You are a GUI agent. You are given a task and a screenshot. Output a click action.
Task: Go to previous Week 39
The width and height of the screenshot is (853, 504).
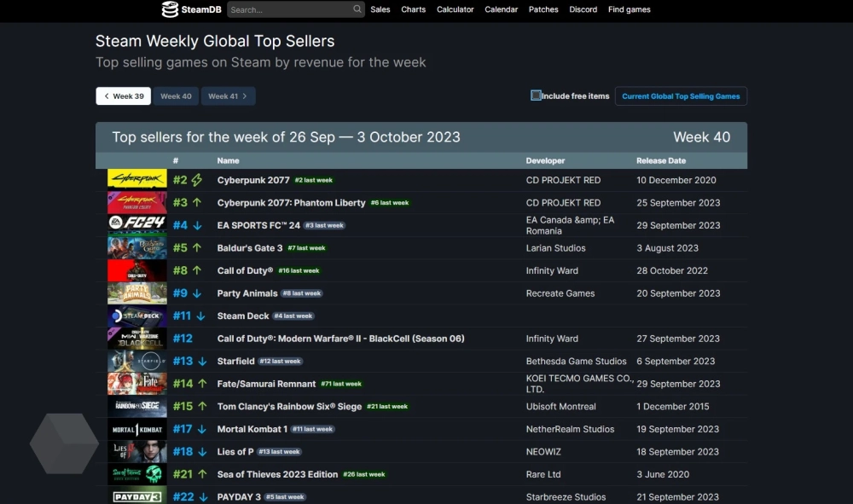click(x=124, y=96)
